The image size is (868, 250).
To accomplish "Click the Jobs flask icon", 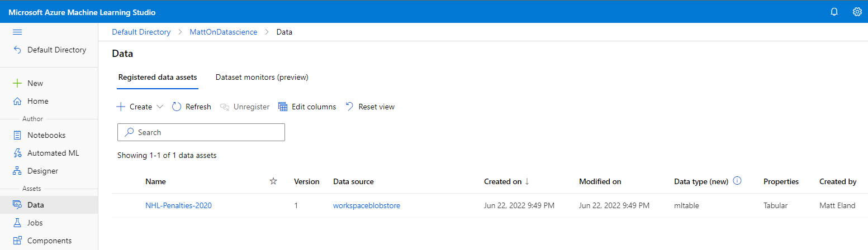I will click(x=17, y=223).
